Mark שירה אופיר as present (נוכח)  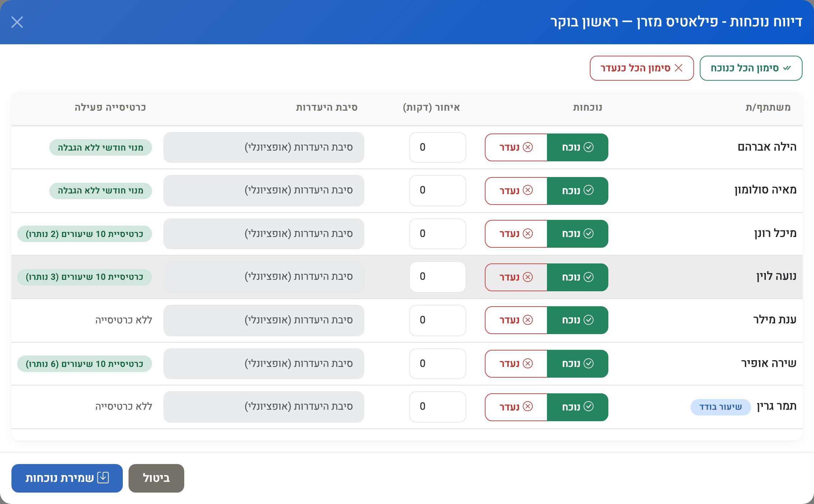coord(577,364)
